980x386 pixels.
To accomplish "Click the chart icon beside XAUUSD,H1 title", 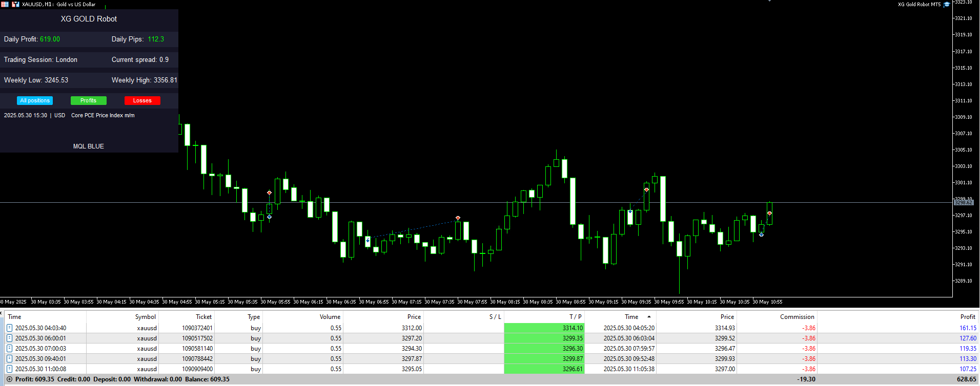I will (15, 4).
